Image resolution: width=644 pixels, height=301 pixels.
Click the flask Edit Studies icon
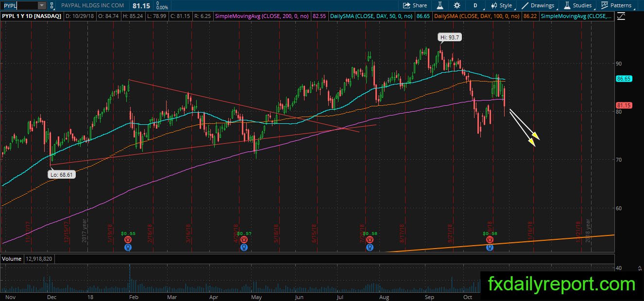point(440,5)
